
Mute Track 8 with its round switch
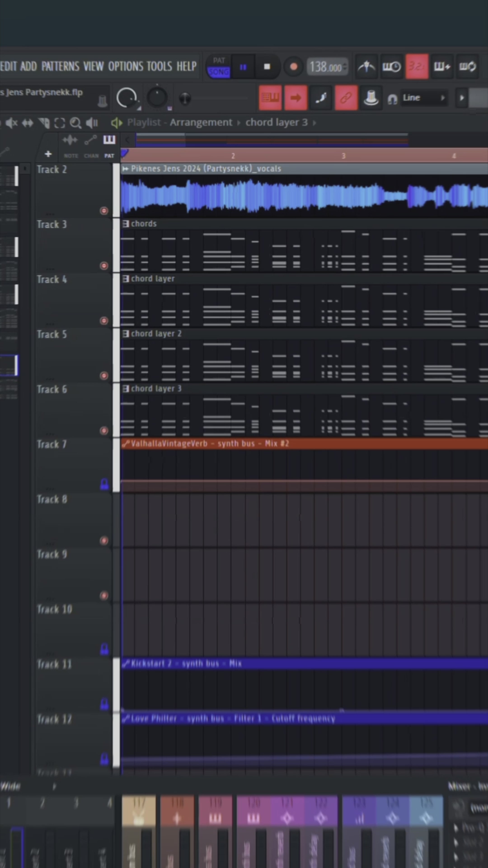click(104, 540)
